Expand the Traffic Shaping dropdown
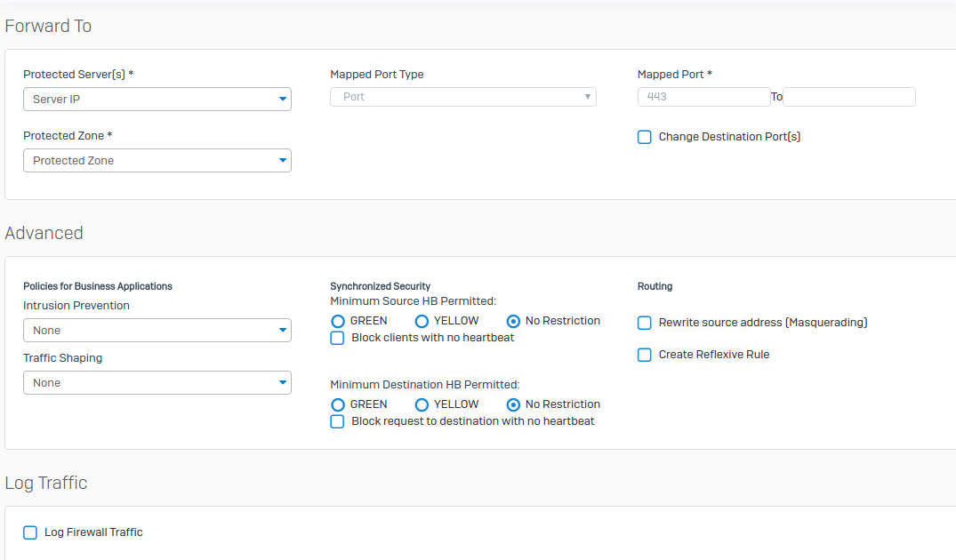The height and width of the screenshot is (560, 956). [157, 383]
